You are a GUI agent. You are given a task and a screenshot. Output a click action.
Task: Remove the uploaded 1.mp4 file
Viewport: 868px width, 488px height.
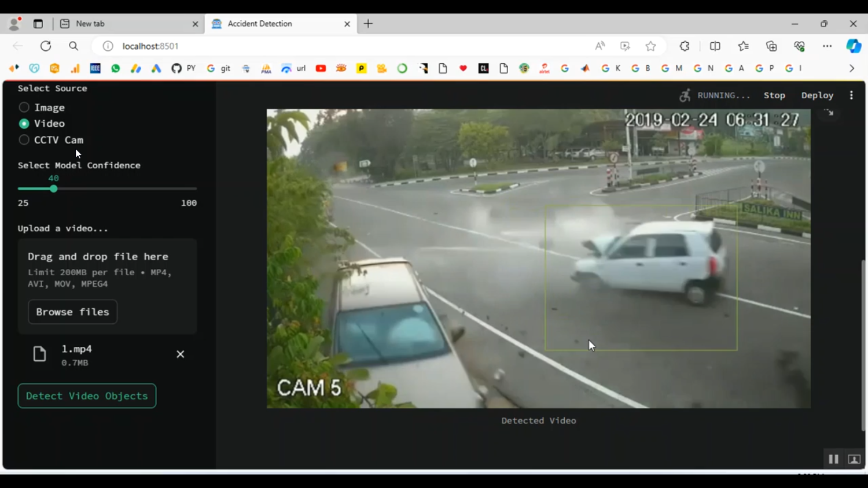(x=180, y=354)
